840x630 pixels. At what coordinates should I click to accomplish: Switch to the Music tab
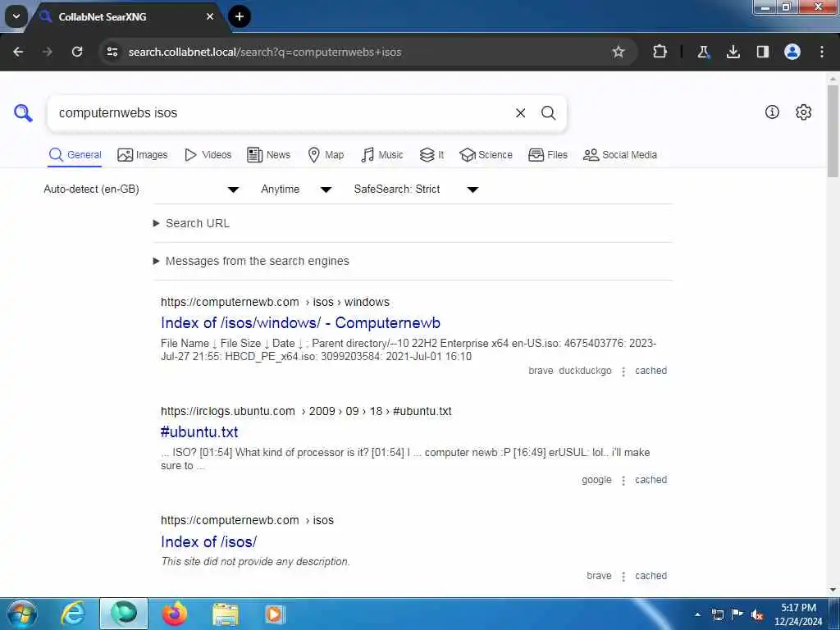[x=382, y=155]
